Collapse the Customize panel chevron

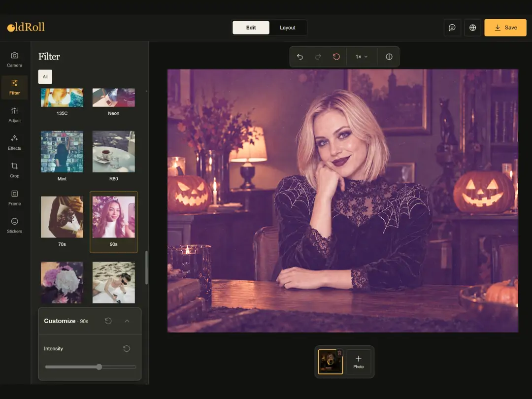(127, 321)
